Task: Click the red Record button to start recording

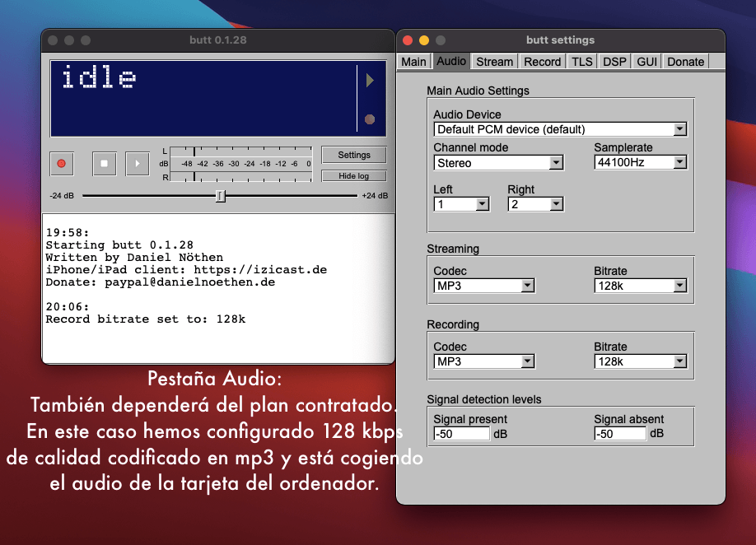Action: 61,164
